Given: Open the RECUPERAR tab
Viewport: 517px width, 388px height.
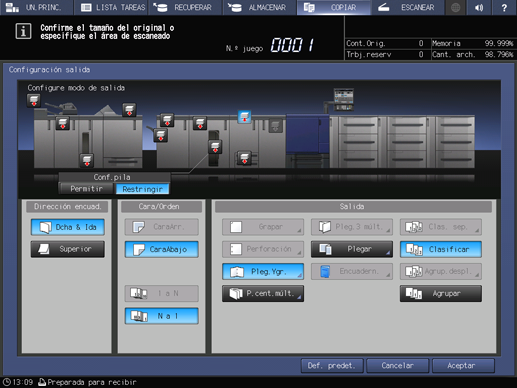Looking at the screenshot, I should pos(185,7).
